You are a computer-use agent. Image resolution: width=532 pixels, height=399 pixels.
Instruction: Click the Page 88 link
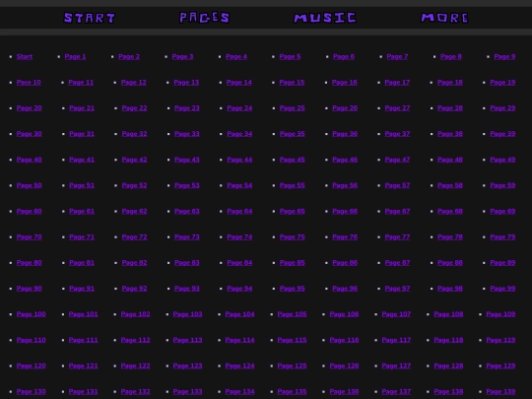pyautogui.click(x=450, y=263)
